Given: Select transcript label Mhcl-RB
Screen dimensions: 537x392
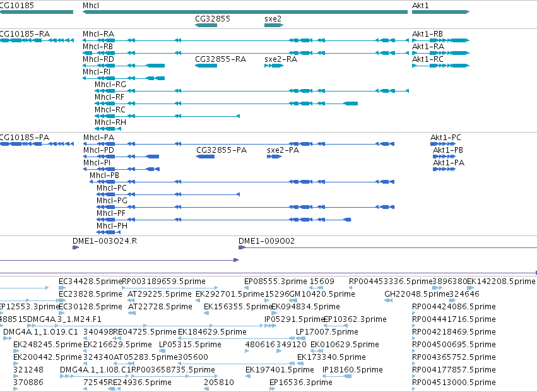Looking at the screenshot, I should pyautogui.click(x=98, y=47).
